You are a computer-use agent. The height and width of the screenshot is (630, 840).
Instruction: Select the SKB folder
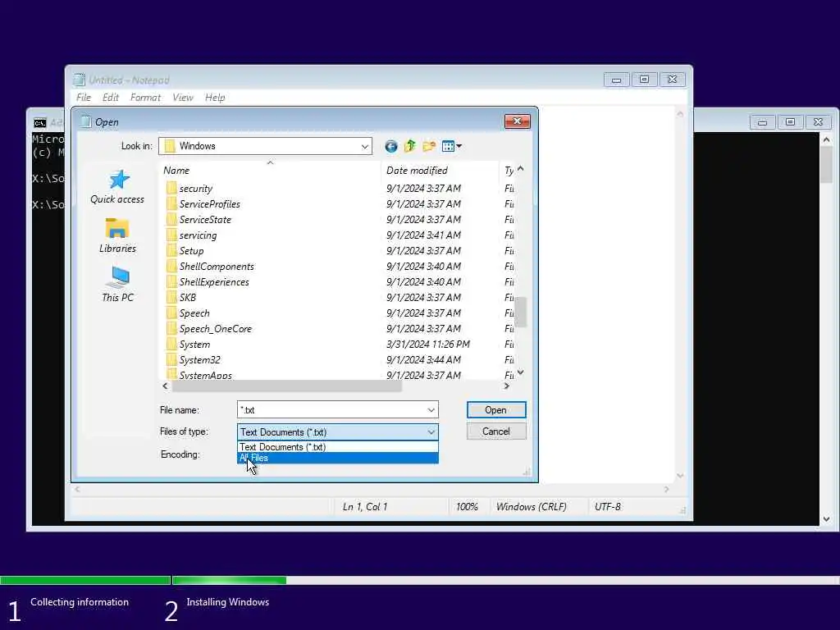pyautogui.click(x=181, y=297)
